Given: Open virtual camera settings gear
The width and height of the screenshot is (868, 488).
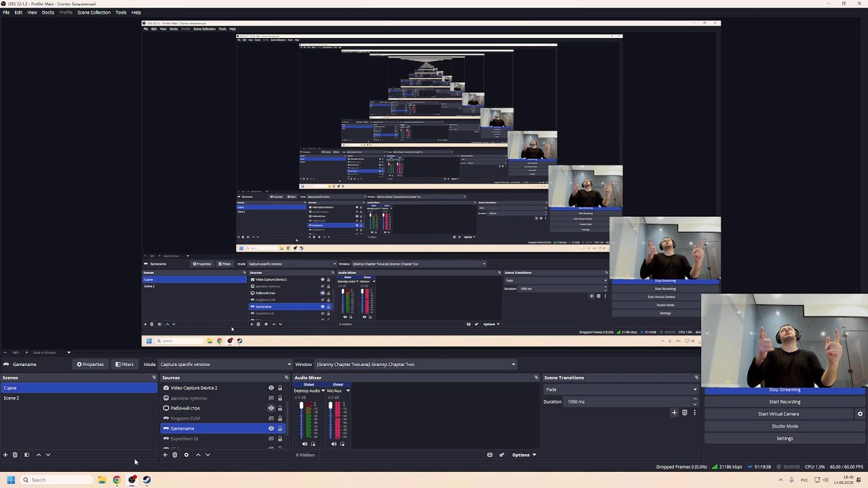Looking at the screenshot, I should click(x=860, y=414).
